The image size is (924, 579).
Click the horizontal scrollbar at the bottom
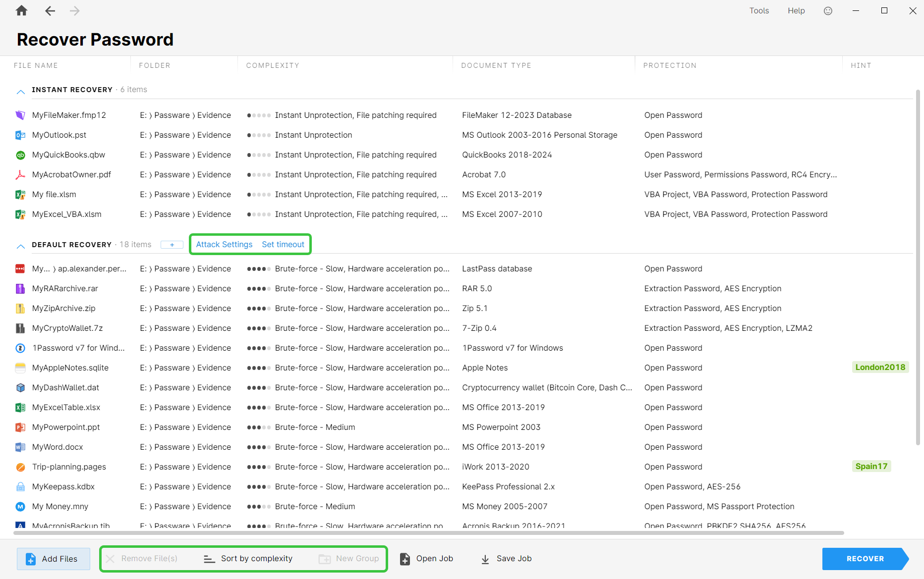tap(429, 533)
